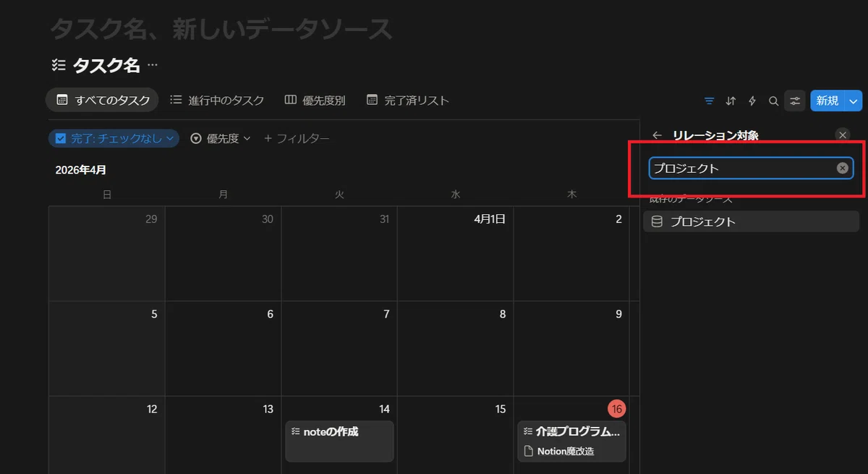Expand the arrow next to the 新規 button
This screenshot has height=474, width=868.
tap(854, 101)
